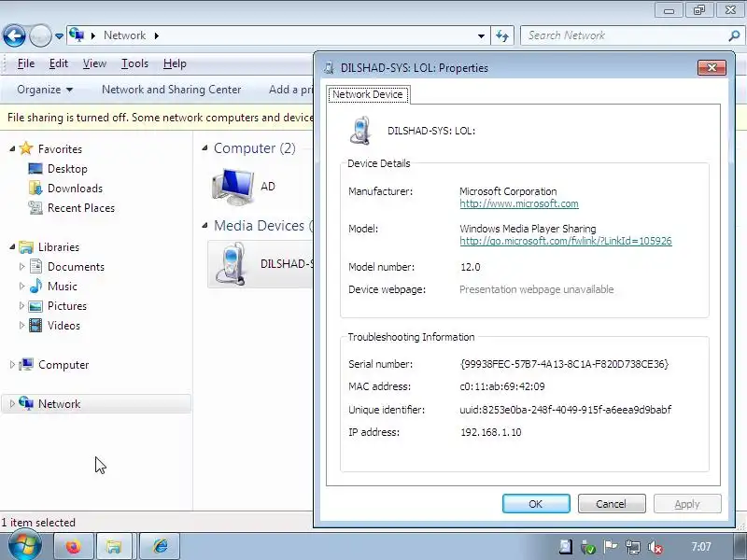Click the Favorites star icon
The image size is (747, 560).
[x=26, y=148]
